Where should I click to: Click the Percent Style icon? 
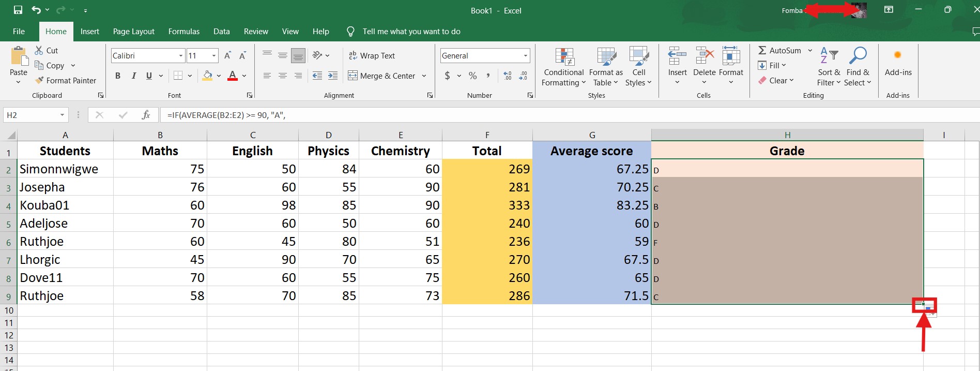(x=472, y=76)
